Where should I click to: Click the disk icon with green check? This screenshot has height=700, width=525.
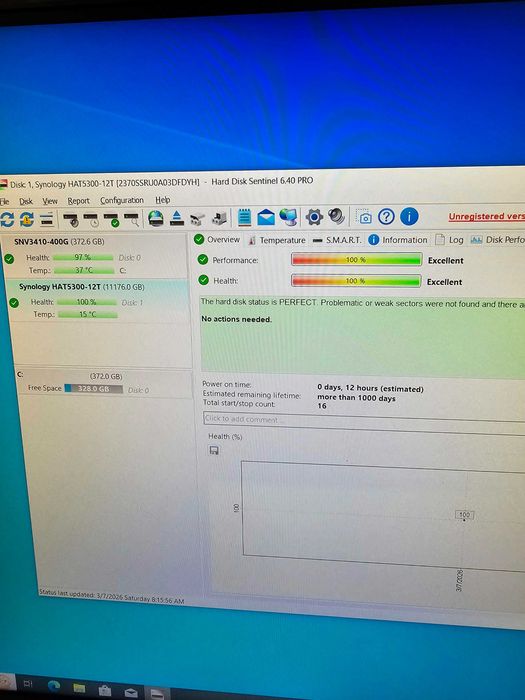[x=112, y=219]
